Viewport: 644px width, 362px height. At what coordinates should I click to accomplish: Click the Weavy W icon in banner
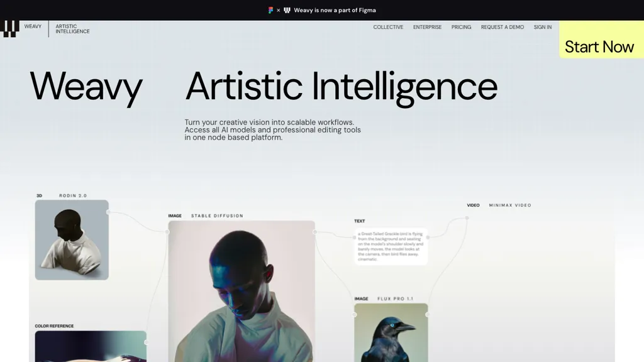(287, 10)
